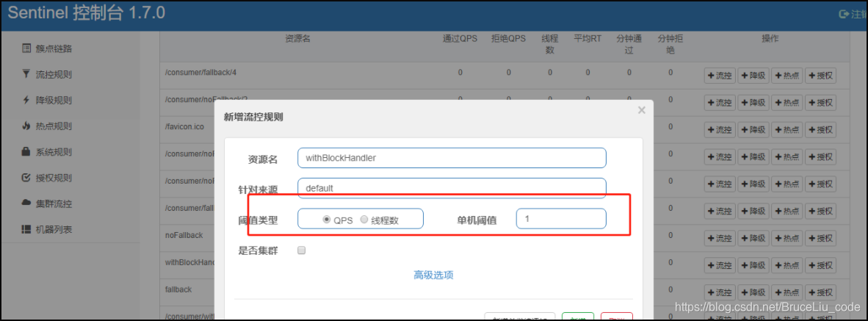The height and width of the screenshot is (321, 868).
Task: Click the /favicon.ico resource name
Action: [184, 127]
